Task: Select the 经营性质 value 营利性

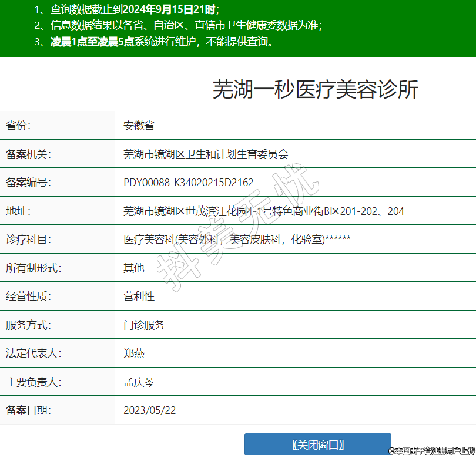Action: click(x=139, y=296)
